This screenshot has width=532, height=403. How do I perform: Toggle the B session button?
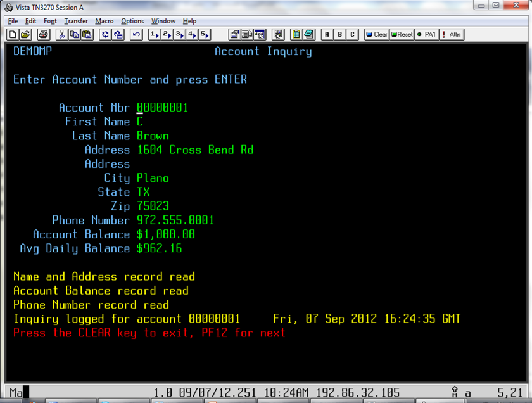[339, 34]
